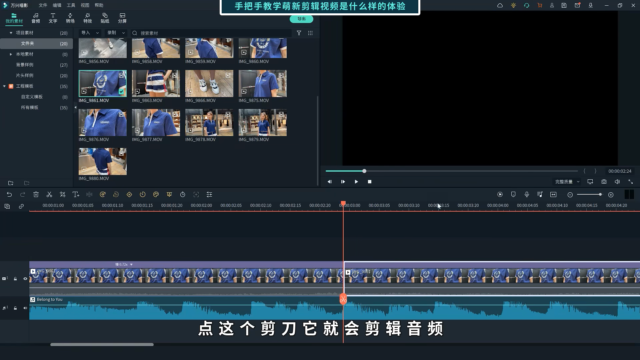The image size is (640, 360).
Task: Open the cloud icon in title bar
Action: pos(500,5)
